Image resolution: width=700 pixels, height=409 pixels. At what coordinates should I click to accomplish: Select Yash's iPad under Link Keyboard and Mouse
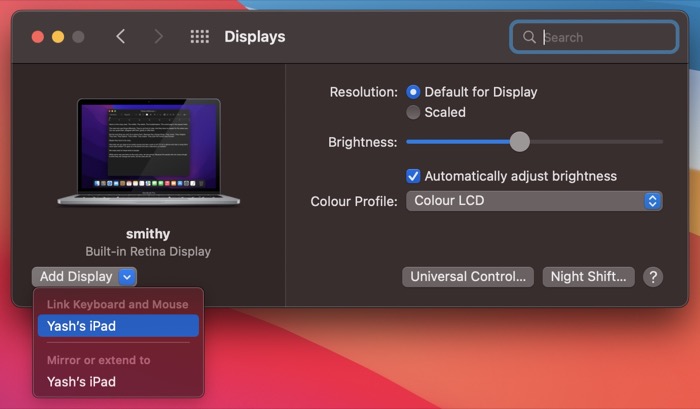point(118,326)
